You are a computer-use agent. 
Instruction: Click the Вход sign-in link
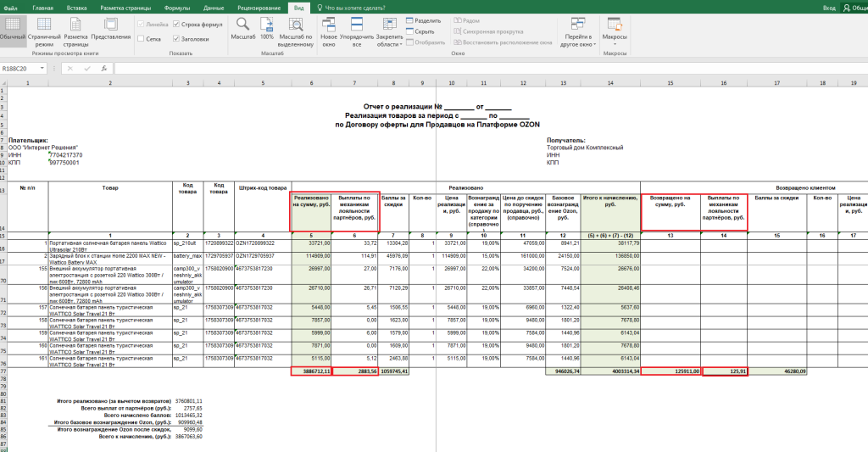click(829, 8)
